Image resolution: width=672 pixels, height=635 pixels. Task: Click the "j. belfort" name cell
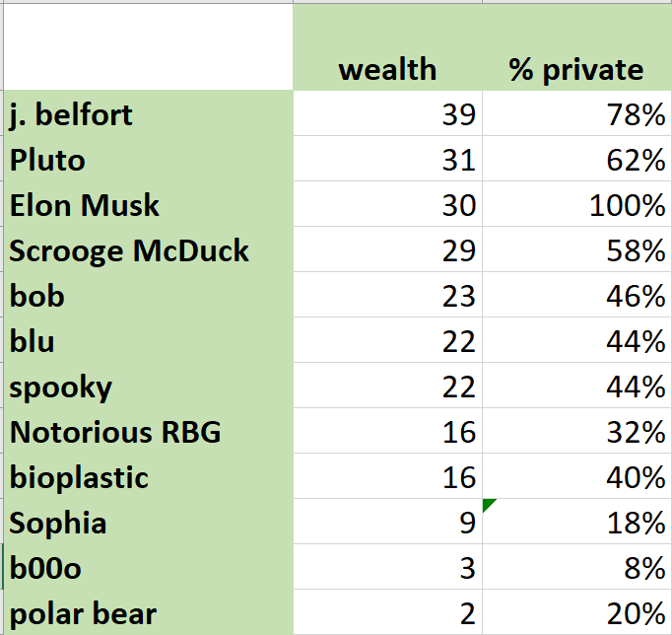pos(148,114)
